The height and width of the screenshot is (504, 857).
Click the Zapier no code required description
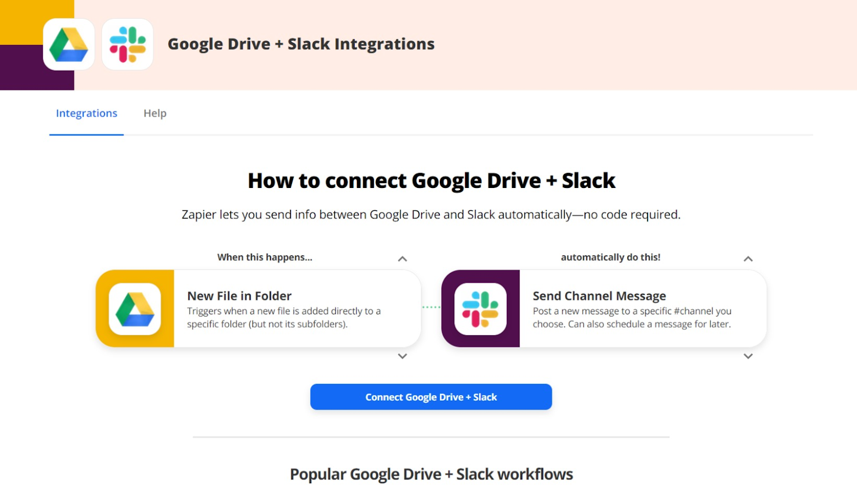click(x=431, y=215)
